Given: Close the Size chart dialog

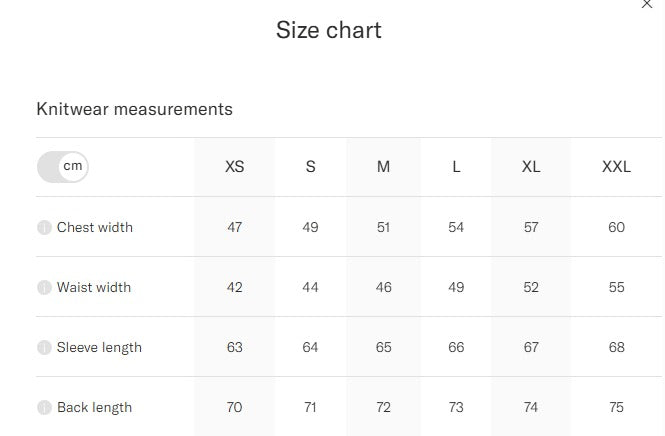Looking at the screenshot, I should [647, 4].
